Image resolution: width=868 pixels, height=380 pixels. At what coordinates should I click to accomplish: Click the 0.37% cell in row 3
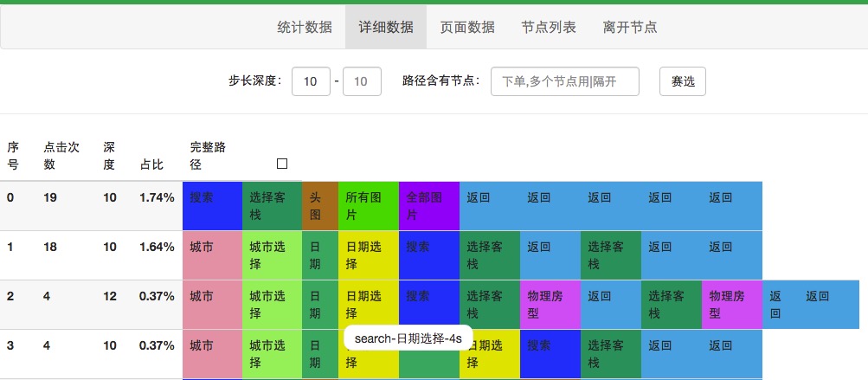pyautogui.click(x=157, y=345)
